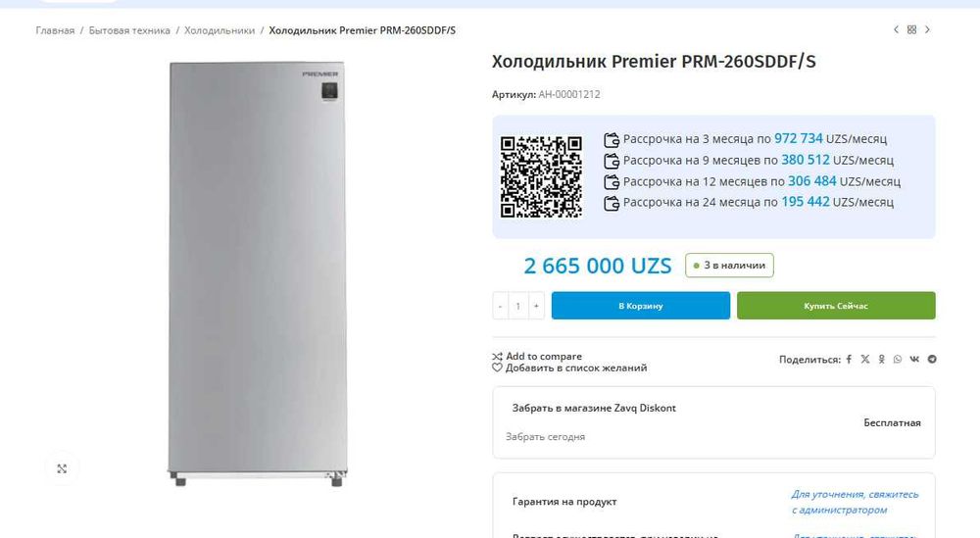
Task: Share the product via WhatsApp
Action: tap(898, 360)
